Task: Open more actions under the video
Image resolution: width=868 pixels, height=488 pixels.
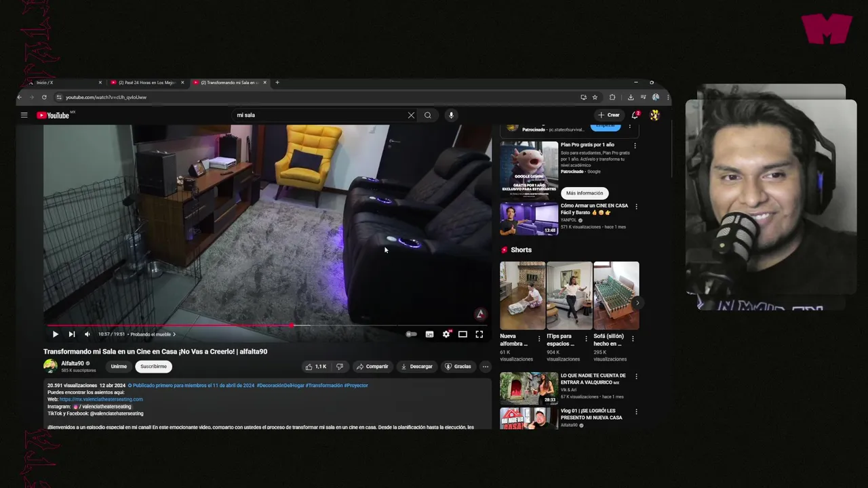Action: (485, 367)
